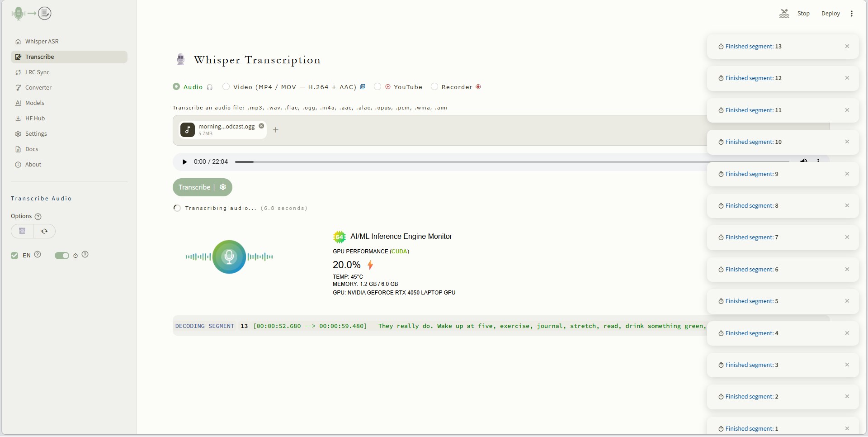Open transcription settings via the gear on the Transcribe button
This screenshot has width=868, height=437.
[223, 187]
